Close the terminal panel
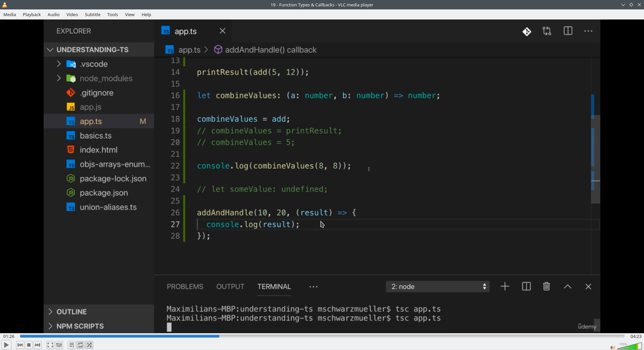Viewport: 644px width, 350px height. pos(588,287)
